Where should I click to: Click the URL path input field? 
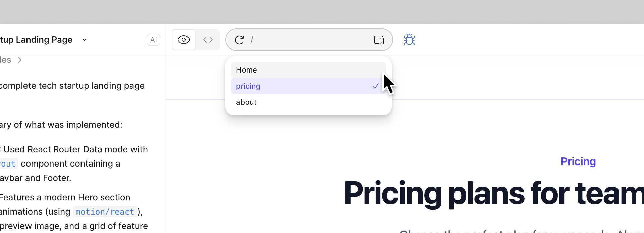(309, 40)
